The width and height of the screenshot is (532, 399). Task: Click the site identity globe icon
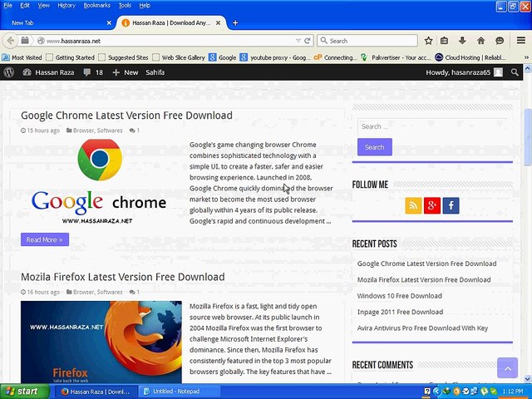(x=41, y=41)
